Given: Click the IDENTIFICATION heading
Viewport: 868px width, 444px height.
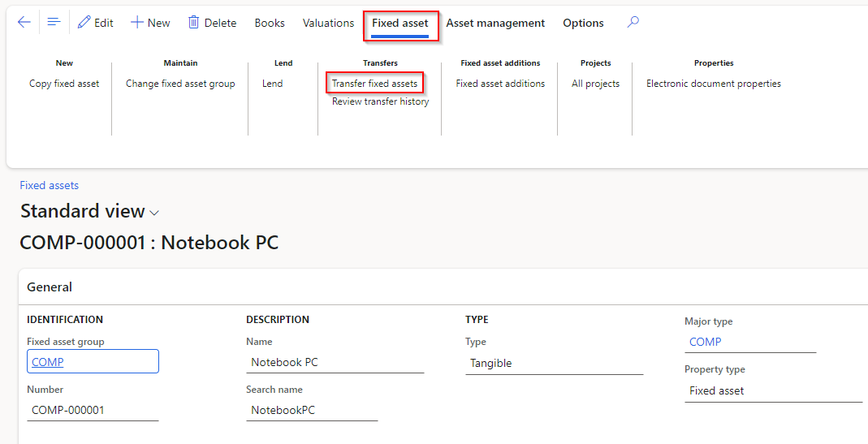Looking at the screenshot, I should click(65, 320).
